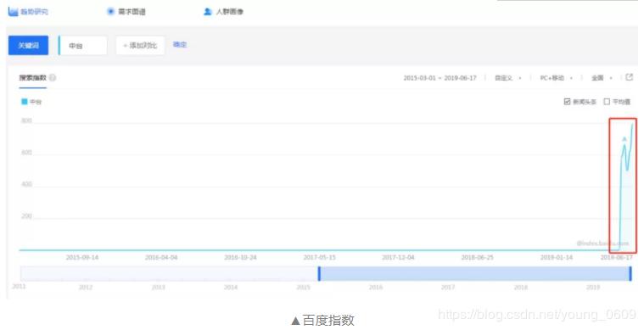Click the 2019-01-14 x-axis date label
This screenshot has width=644, height=330.
(557, 257)
